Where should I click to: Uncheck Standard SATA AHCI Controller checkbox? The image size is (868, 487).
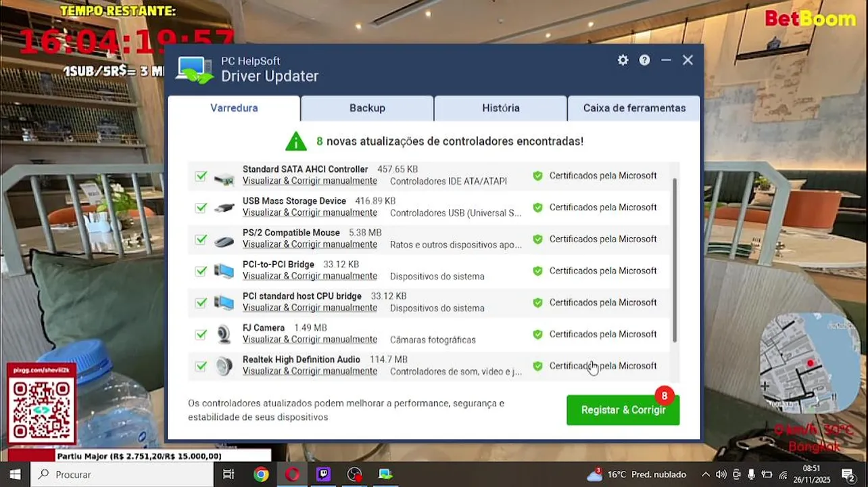pyautogui.click(x=201, y=176)
